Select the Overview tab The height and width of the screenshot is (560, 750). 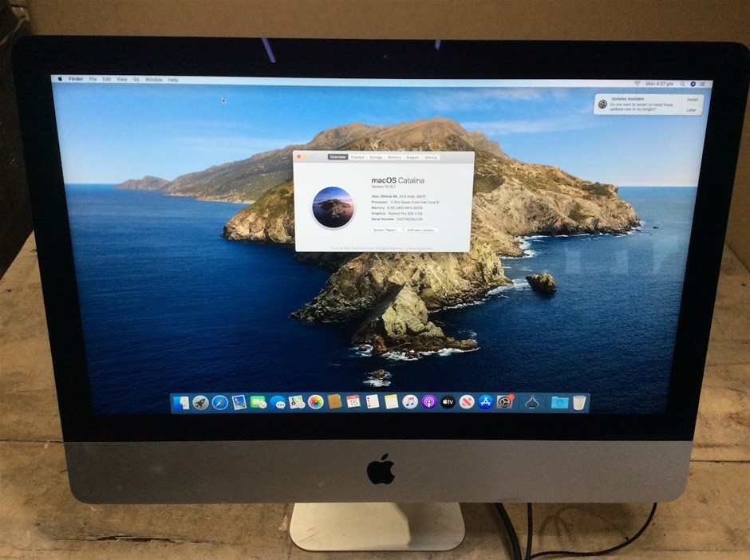pyautogui.click(x=337, y=157)
